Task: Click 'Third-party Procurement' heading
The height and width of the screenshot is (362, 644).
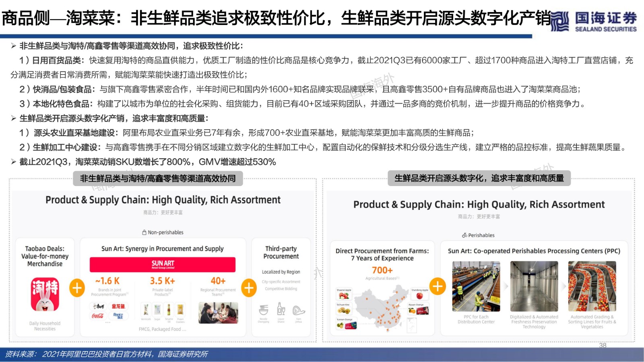Action: (x=281, y=252)
